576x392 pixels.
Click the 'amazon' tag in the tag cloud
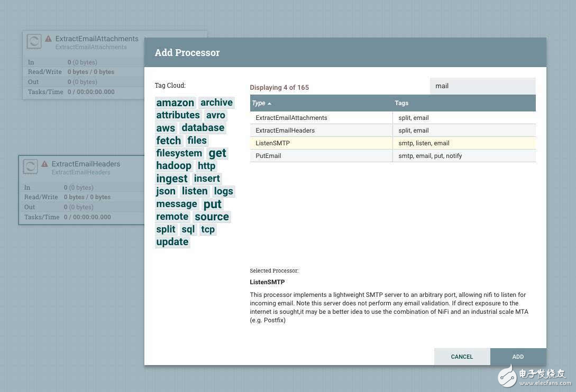175,102
